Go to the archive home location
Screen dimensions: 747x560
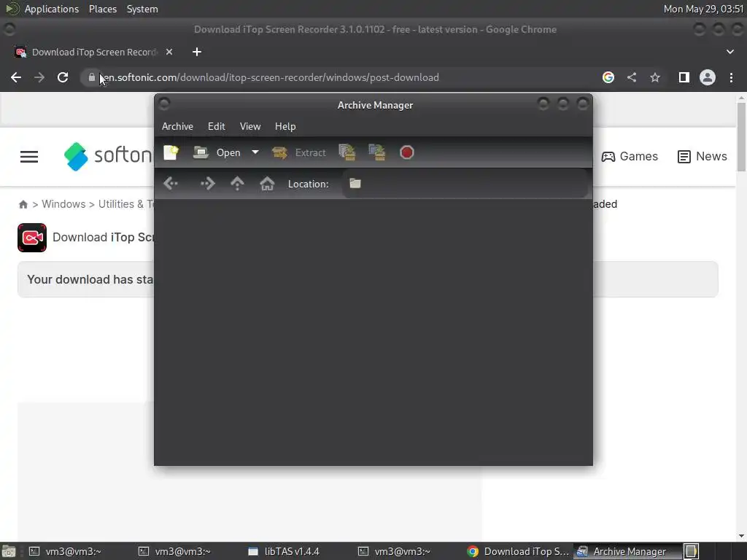pos(267,184)
